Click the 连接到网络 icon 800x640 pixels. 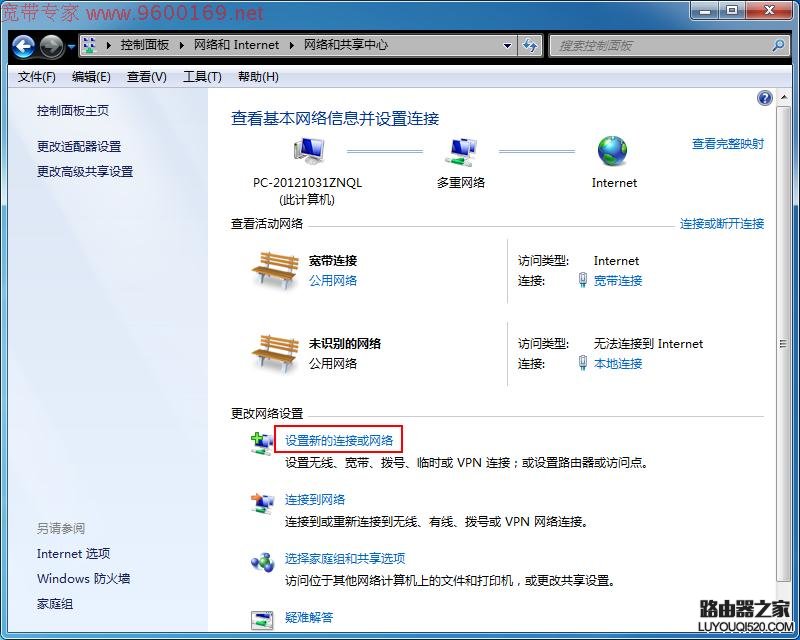[x=262, y=500]
